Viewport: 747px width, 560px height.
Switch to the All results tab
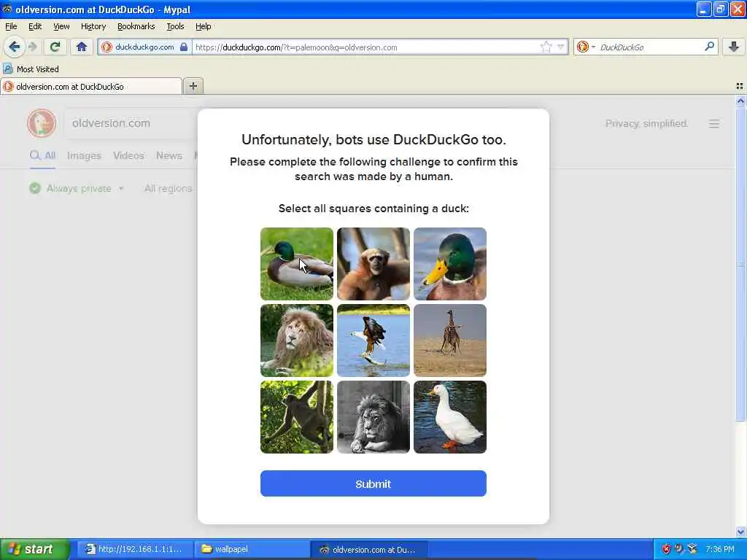(x=43, y=156)
